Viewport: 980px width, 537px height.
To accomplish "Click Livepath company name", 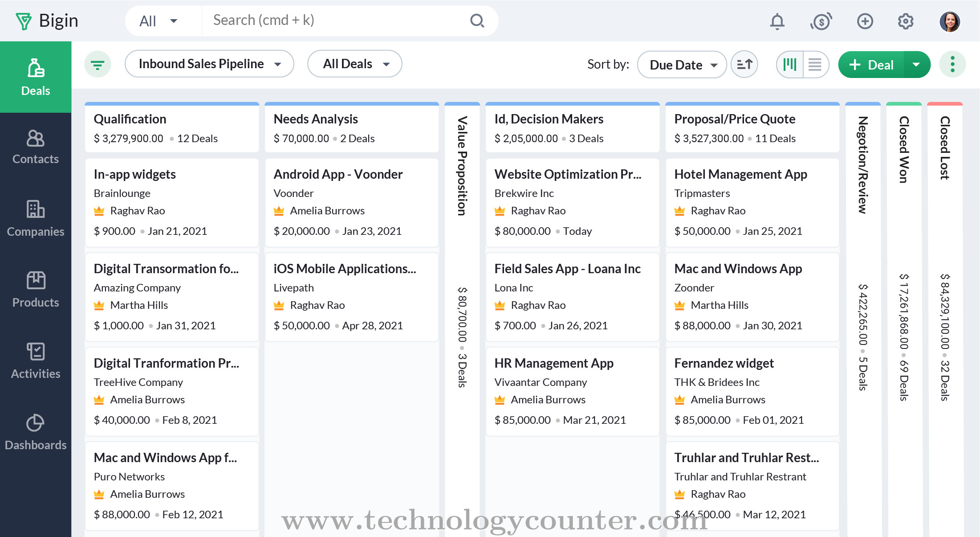I will [293, 288].
